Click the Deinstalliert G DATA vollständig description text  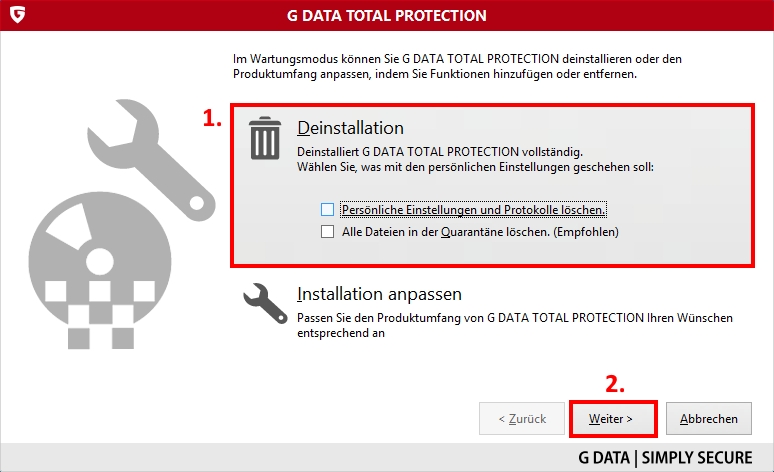click(x=440, y=152)
